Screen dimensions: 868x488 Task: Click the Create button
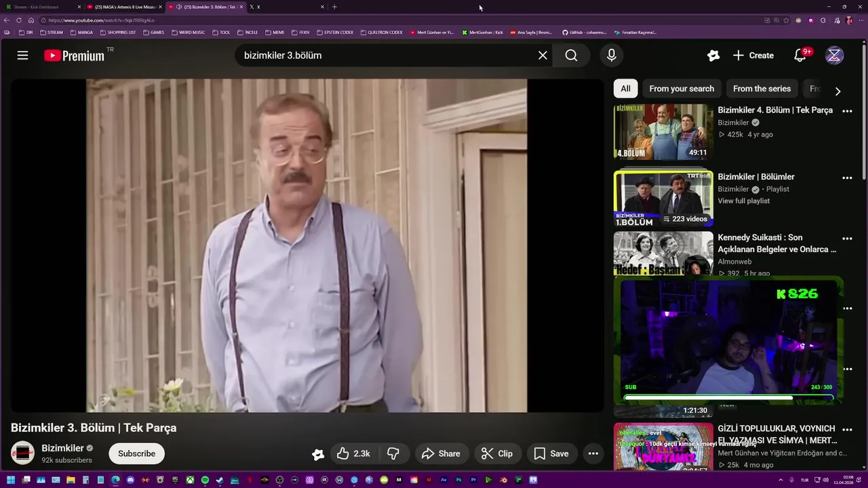point(753,56)
